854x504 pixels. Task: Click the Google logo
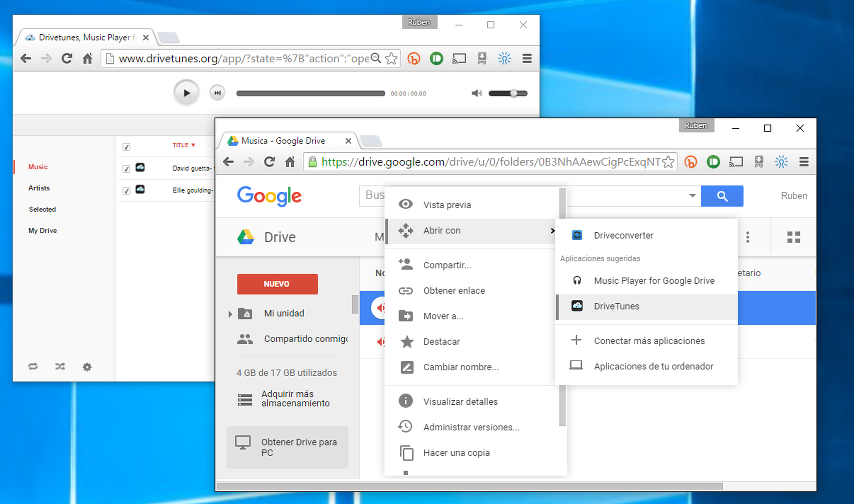[269, 196]
